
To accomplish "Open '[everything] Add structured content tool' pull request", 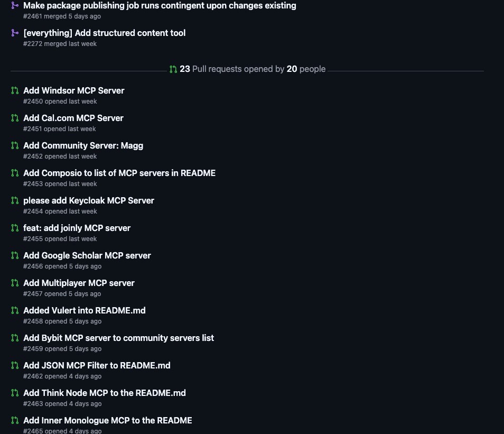I will pos(105,33).
